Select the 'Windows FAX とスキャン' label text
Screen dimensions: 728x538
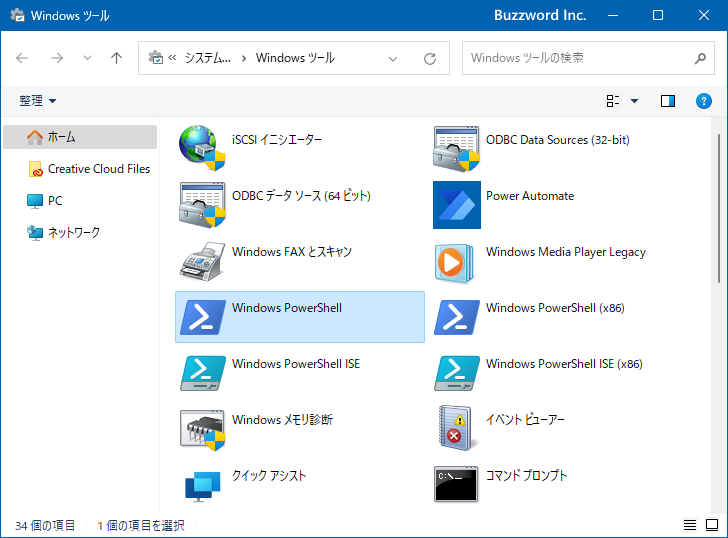[x=292, y=252]
